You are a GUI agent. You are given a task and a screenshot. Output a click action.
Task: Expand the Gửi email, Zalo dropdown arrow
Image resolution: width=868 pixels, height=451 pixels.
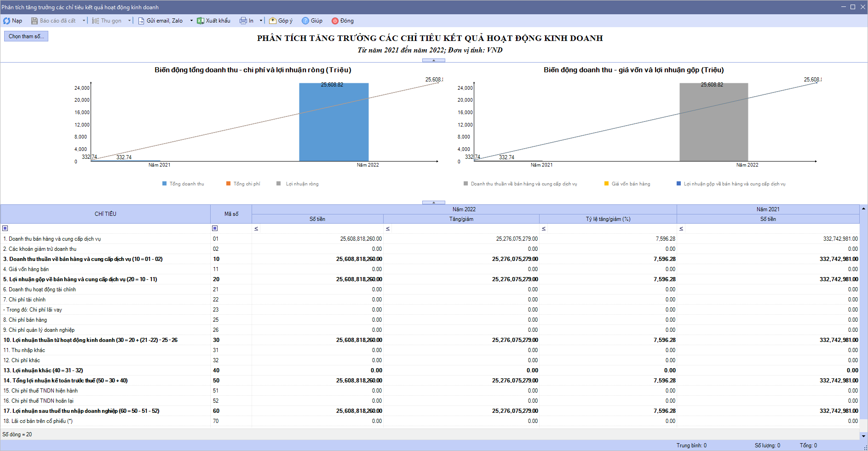191,21
